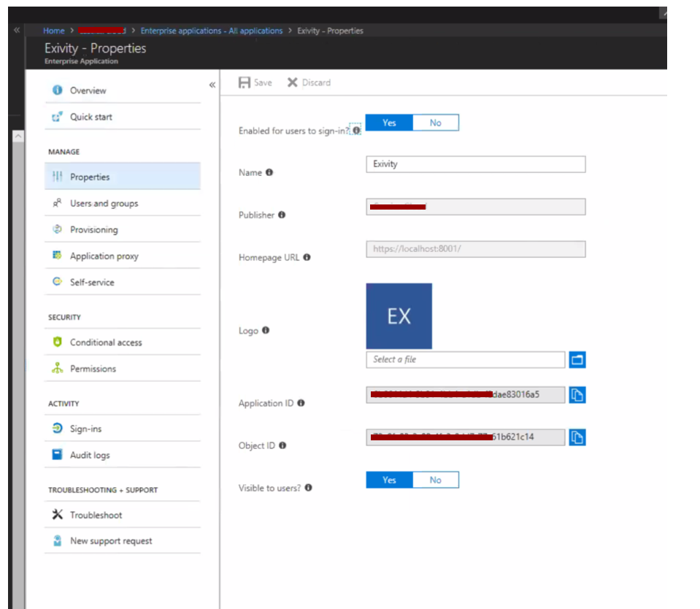
Task: View Audit logs
Action: tap(123, 455)
